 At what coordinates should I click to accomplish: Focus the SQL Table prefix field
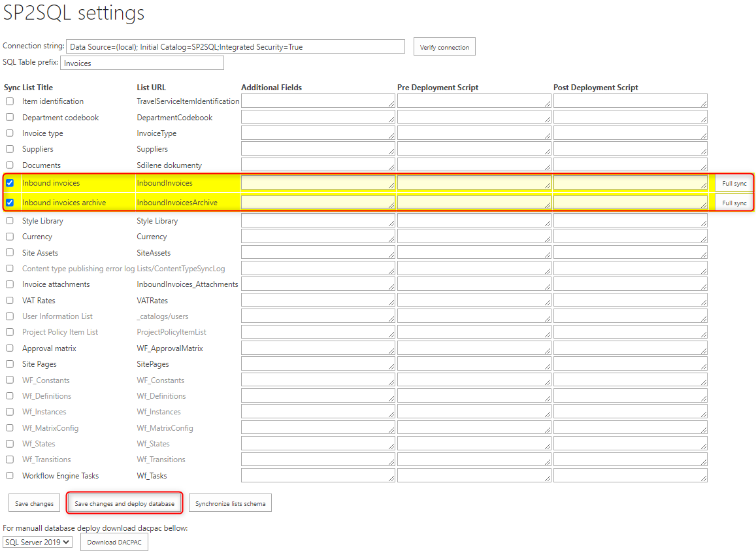142,63
